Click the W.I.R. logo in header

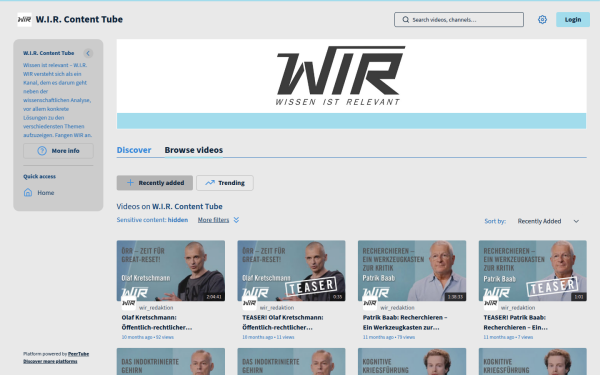tap(24, 20)
